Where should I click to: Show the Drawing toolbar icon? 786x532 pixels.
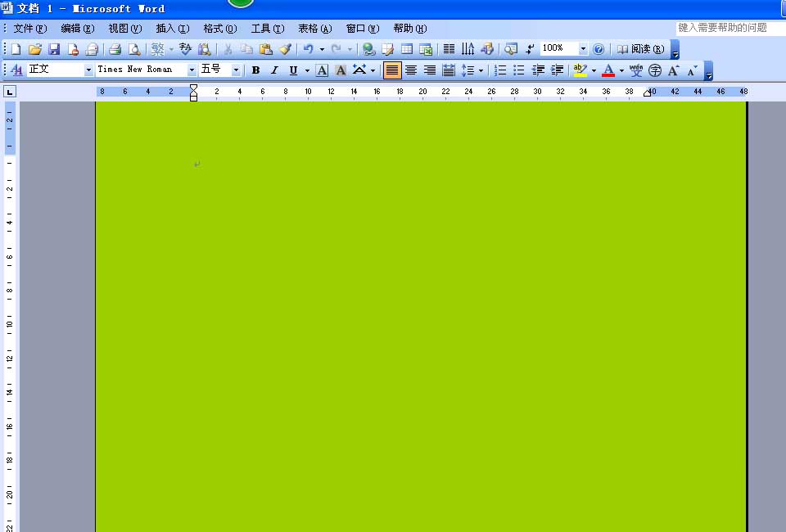tap(486, 49)
